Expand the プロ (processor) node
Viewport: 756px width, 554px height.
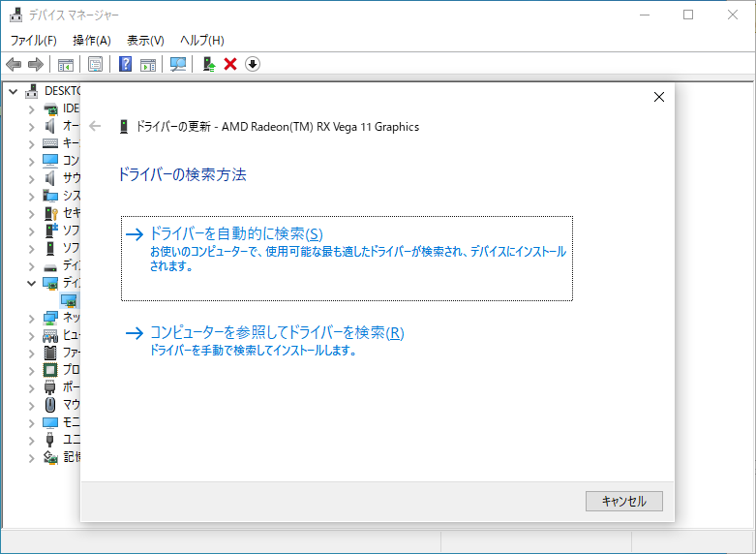click(x=32, y=371)
